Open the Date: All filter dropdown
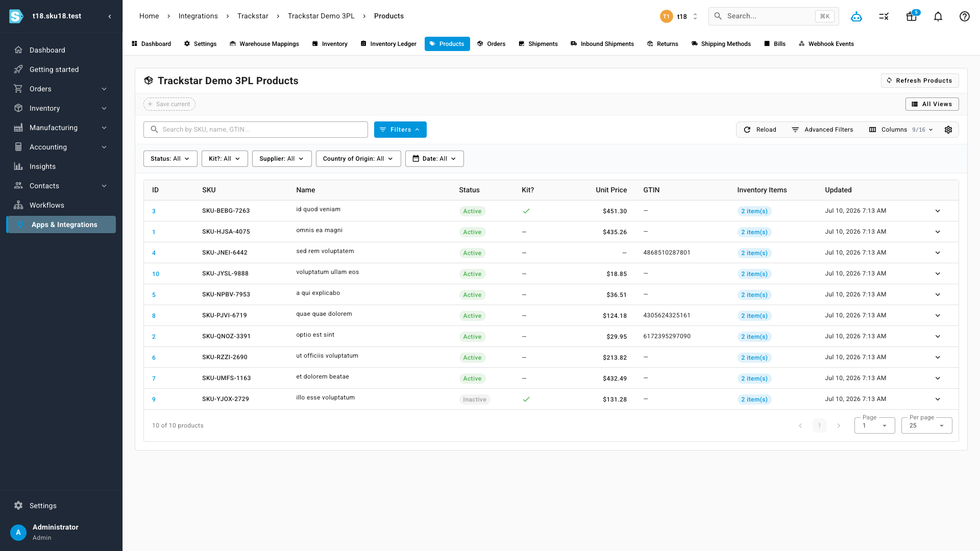This screenshot has width=980, height=551. pyautogui.click(x=434, y=159)
